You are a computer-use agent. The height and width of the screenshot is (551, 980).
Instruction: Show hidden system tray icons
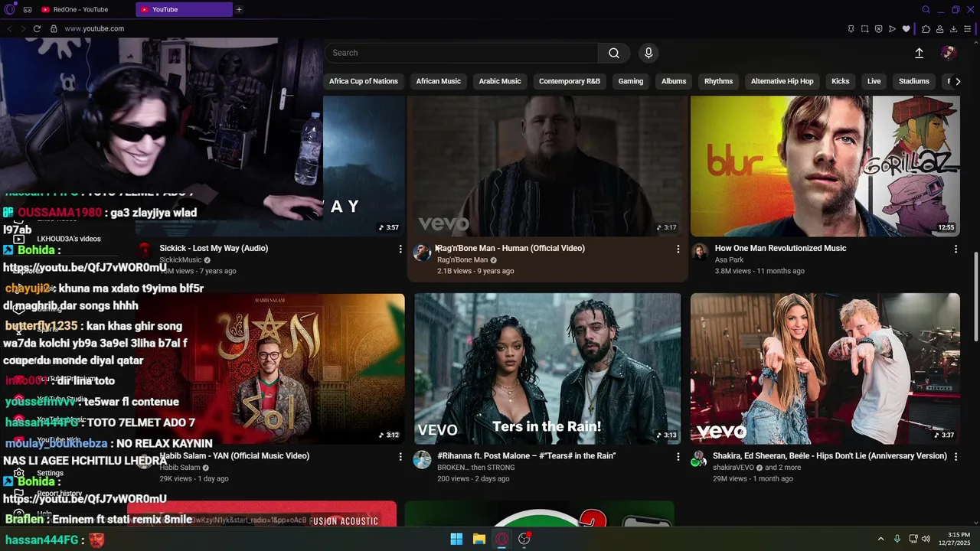pos(880,539)
